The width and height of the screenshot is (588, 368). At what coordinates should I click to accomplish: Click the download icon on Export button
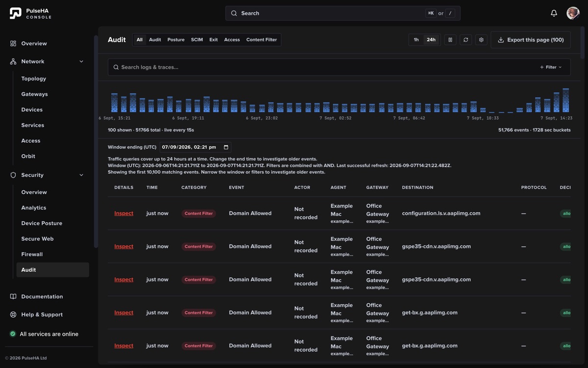tap(501, 40)
